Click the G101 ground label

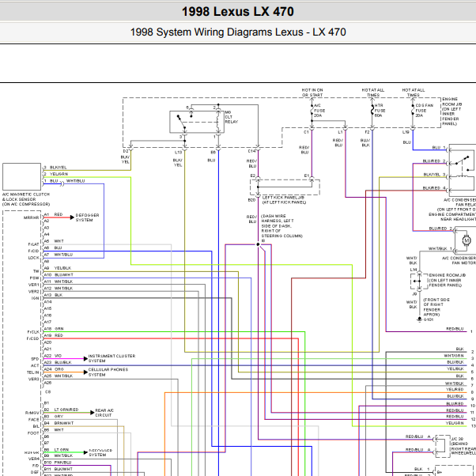tap(429, 319)
